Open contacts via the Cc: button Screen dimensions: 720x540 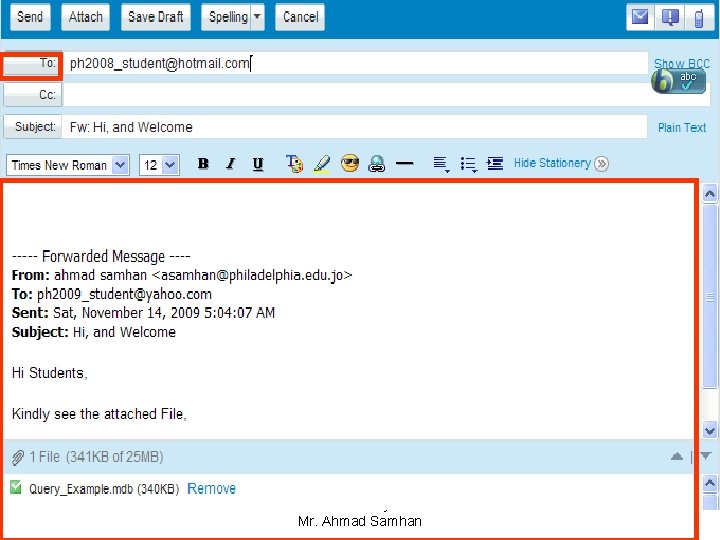point(33,95)
